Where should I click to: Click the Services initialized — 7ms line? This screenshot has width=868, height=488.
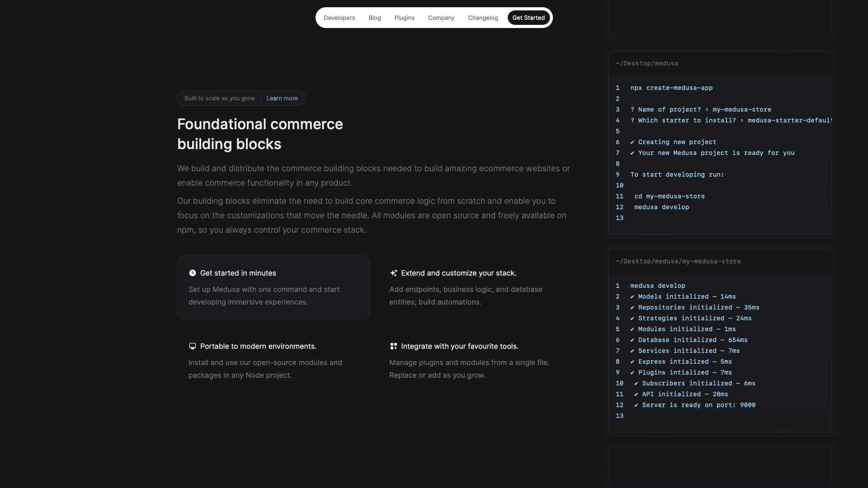685,351
